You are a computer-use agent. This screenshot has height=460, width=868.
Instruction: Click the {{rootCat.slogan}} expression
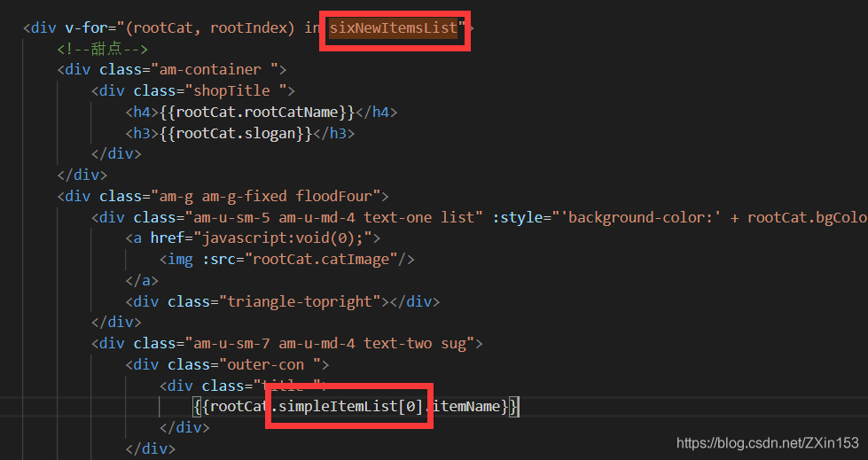coord(236,134)
